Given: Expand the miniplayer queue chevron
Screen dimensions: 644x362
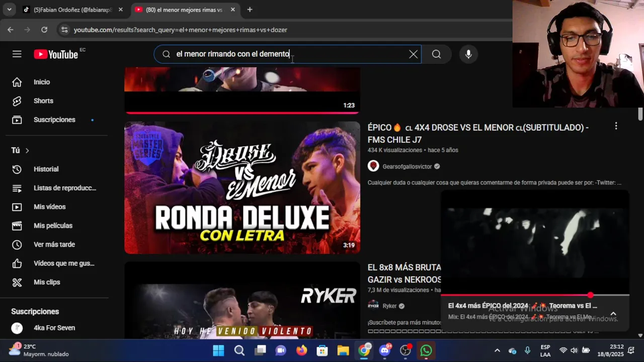Looking at the screenshot, I should pos(613,314).
